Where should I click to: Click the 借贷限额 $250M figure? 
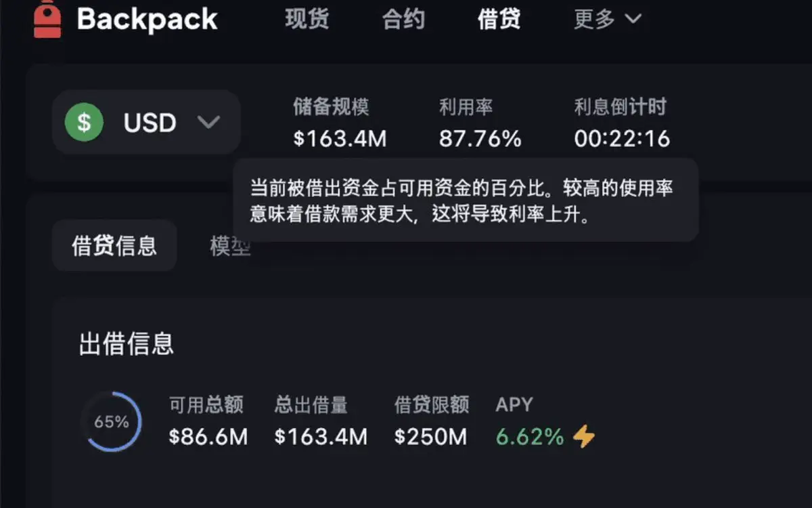pos(430,437)
